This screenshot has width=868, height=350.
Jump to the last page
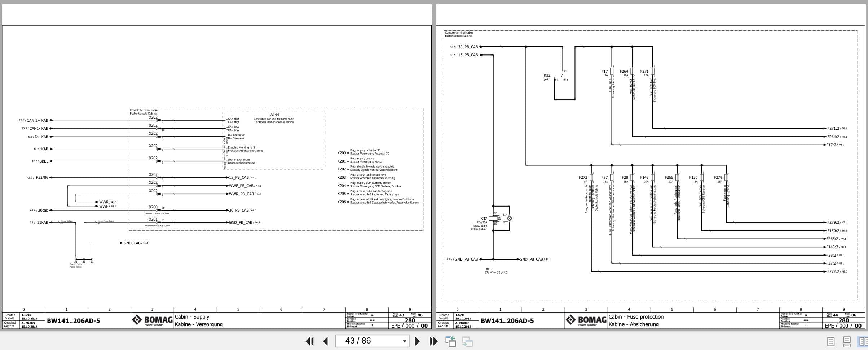pyautogui.click(x=433, y=341)
